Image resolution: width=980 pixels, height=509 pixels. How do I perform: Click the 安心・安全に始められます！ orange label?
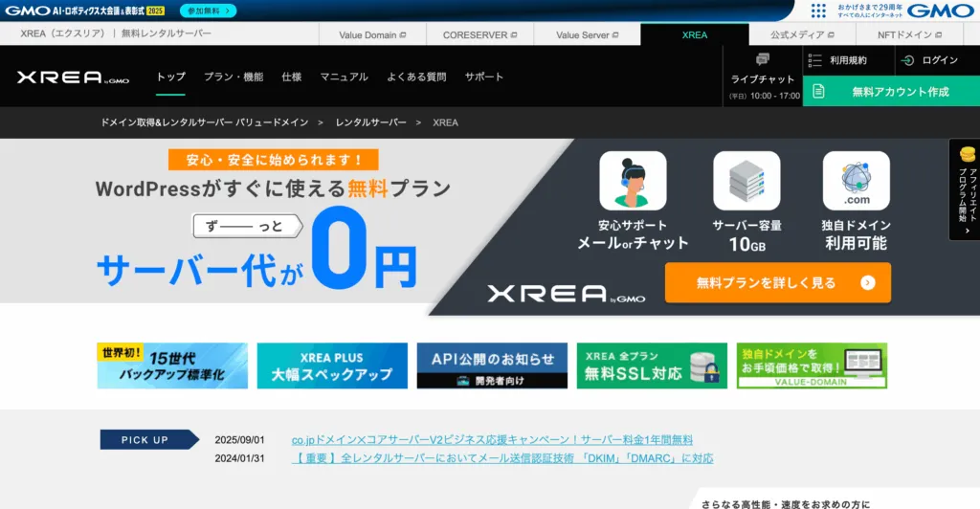273,160
